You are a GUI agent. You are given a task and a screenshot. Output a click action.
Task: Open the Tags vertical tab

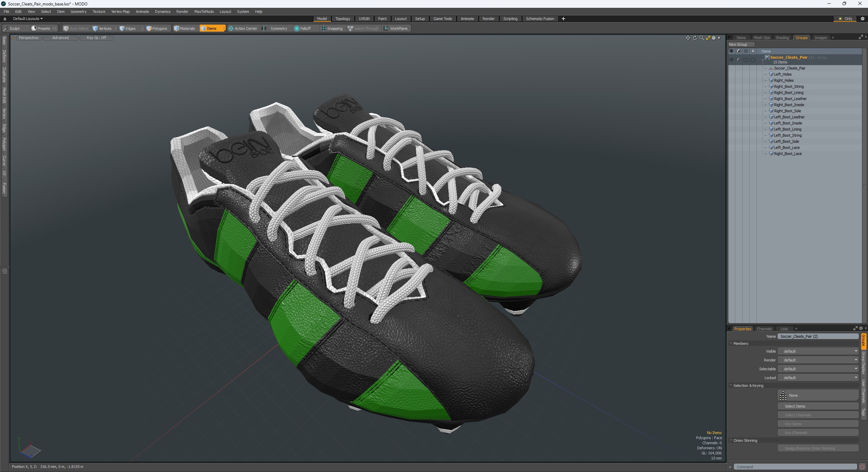pos(864,412)
